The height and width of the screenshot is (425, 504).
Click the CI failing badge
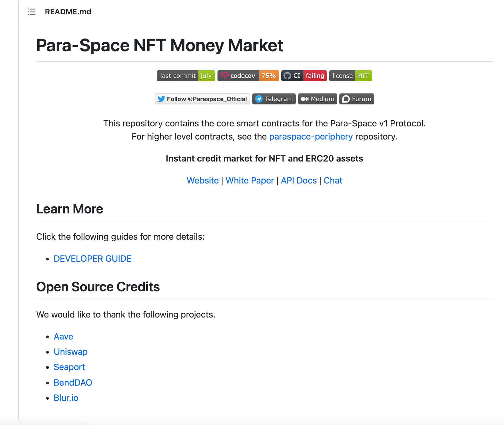coord(304,76)
